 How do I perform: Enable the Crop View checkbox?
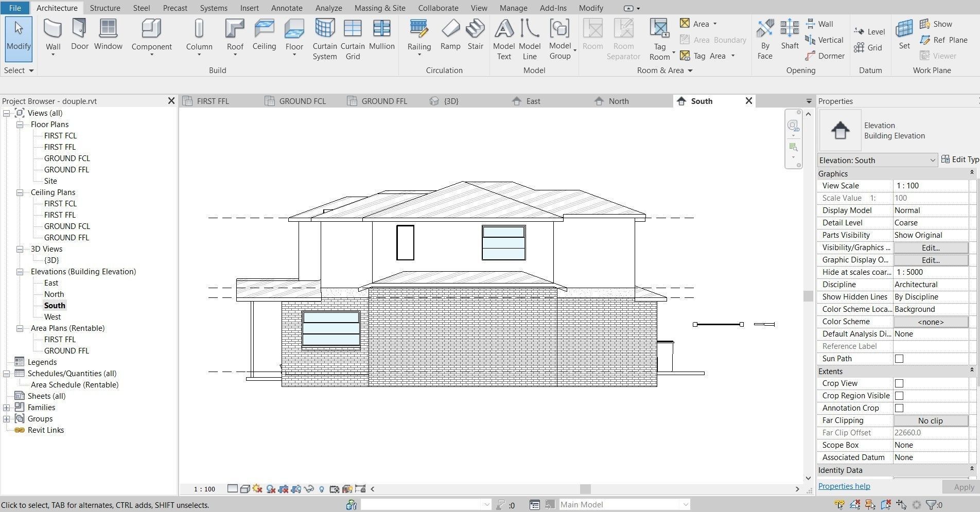[899, 383]
